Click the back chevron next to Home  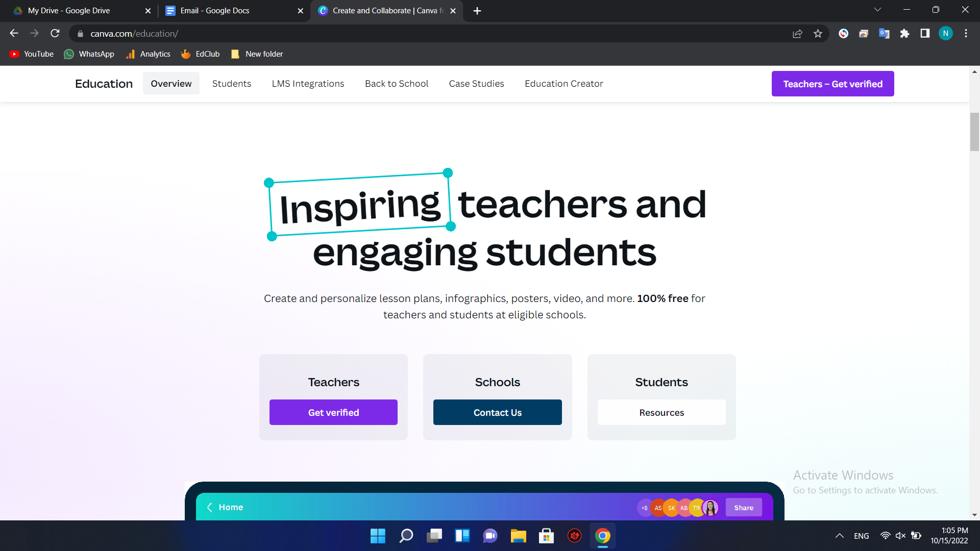[209, 507]
